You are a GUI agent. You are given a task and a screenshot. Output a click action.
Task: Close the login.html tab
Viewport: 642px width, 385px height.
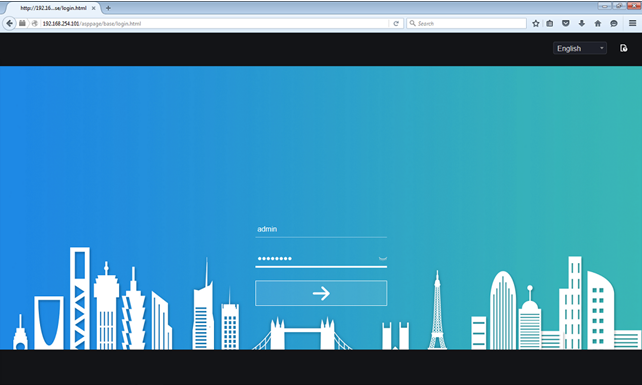[93, 8]
